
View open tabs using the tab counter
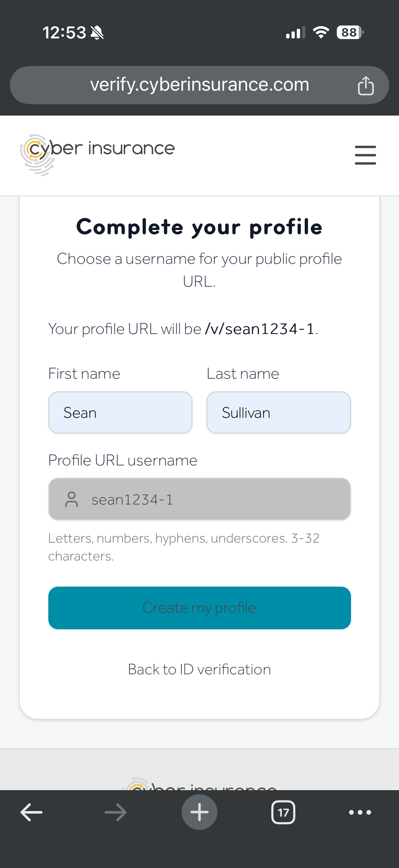[x=283, y=812]
